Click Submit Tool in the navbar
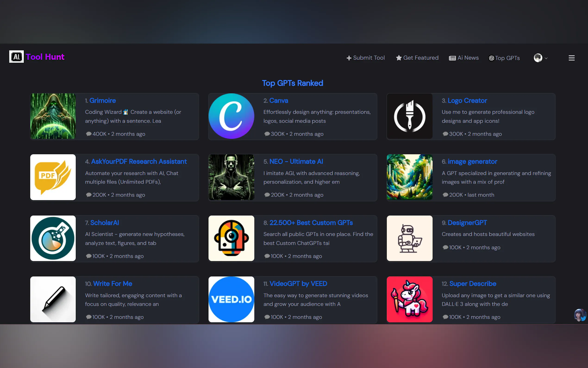 pos(366,58)
